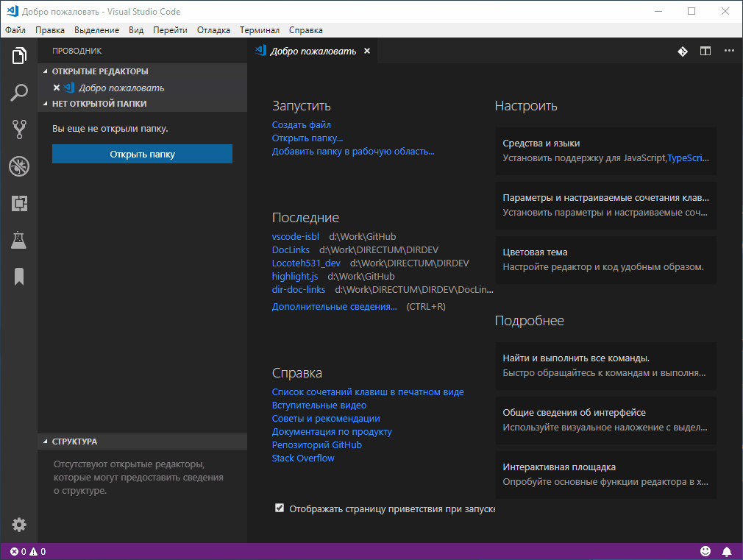Viewport: 743px width, 560px height.
Task: Click the errors count icon in status bar
Action: [x=15, y=551]
